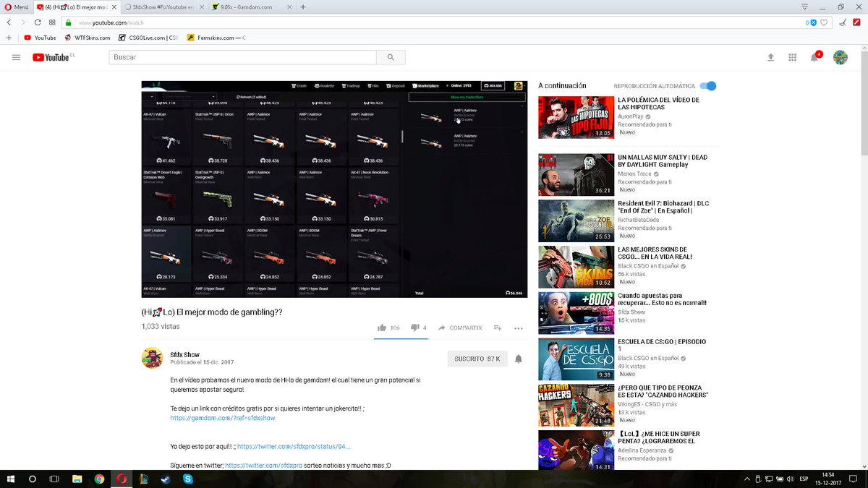Open Sfdx Show channel avatar
Image resolution: width=868 pixels, height=488 pixels.
click(152, 358)
